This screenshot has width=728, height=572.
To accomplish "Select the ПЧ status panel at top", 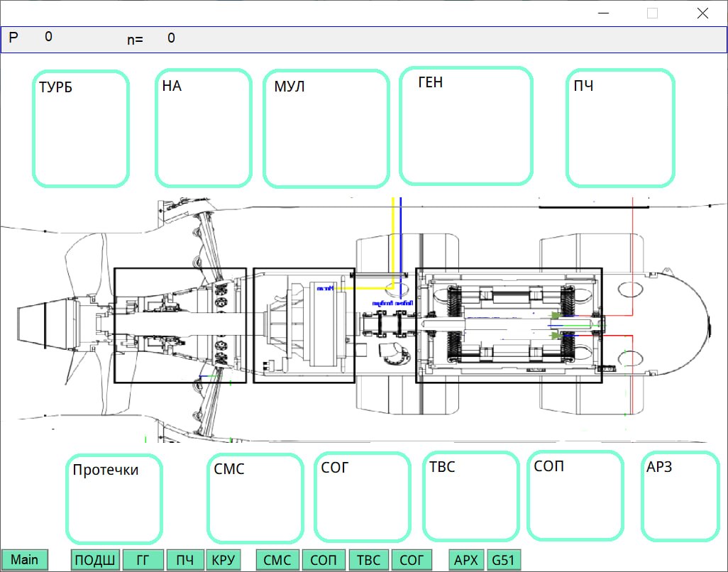I will tap(620, 128).
